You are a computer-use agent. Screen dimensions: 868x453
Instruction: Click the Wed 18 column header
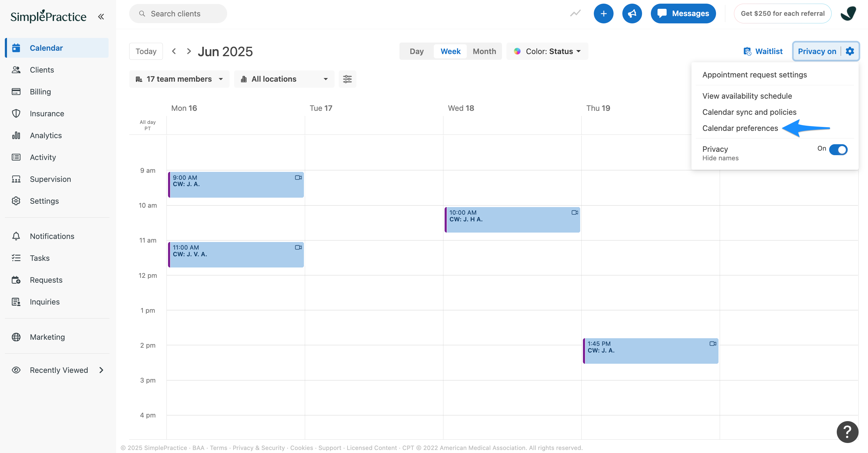[461, 108]
